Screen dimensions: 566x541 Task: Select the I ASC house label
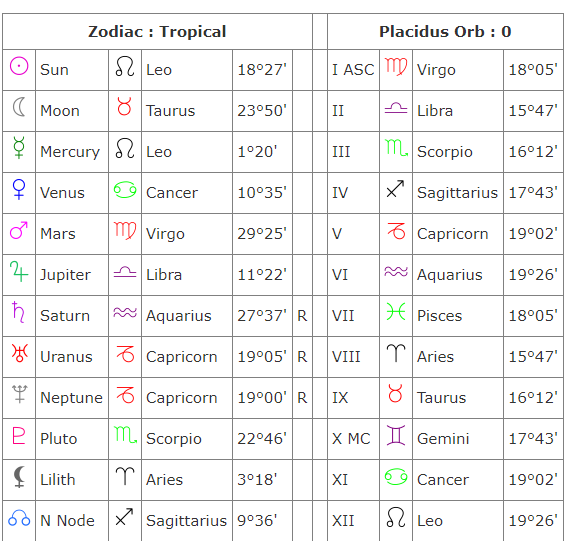[353, 70]
